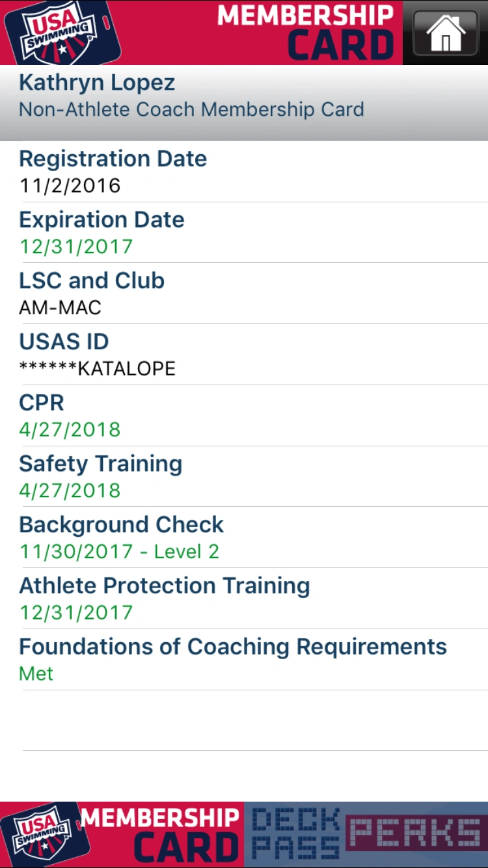Tap the Athlete Protection Training row

click(244, 599)
